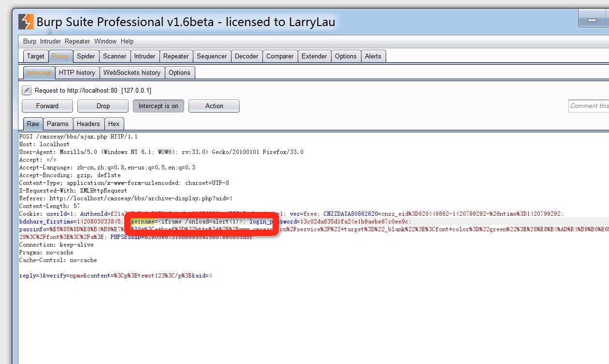Select the Proxy tab

point(60,56)
